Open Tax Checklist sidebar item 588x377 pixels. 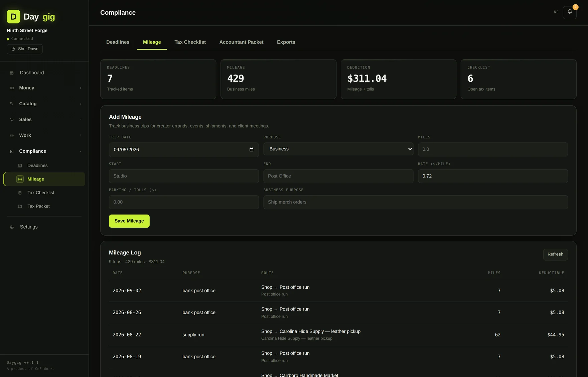tap(44, 193)
